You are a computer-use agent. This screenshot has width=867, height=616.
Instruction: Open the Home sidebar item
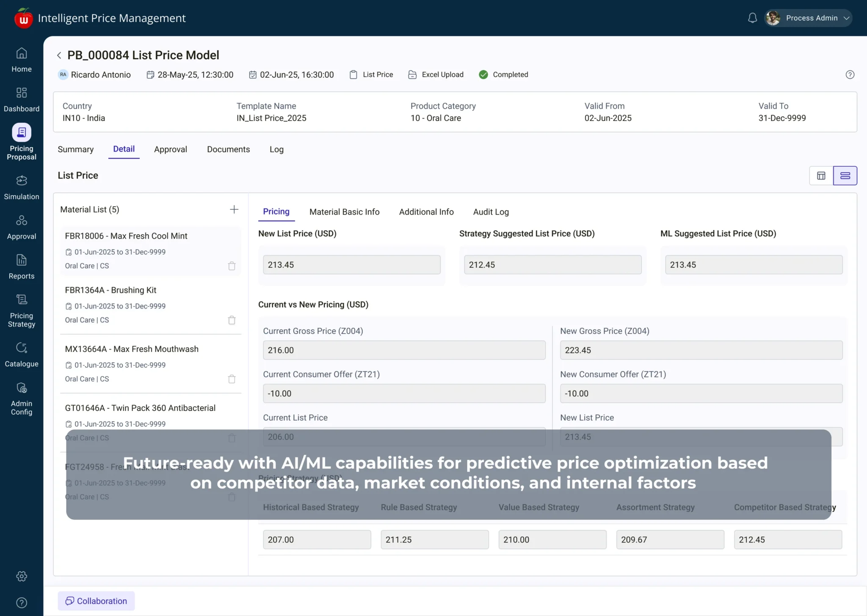coord(22,60)
